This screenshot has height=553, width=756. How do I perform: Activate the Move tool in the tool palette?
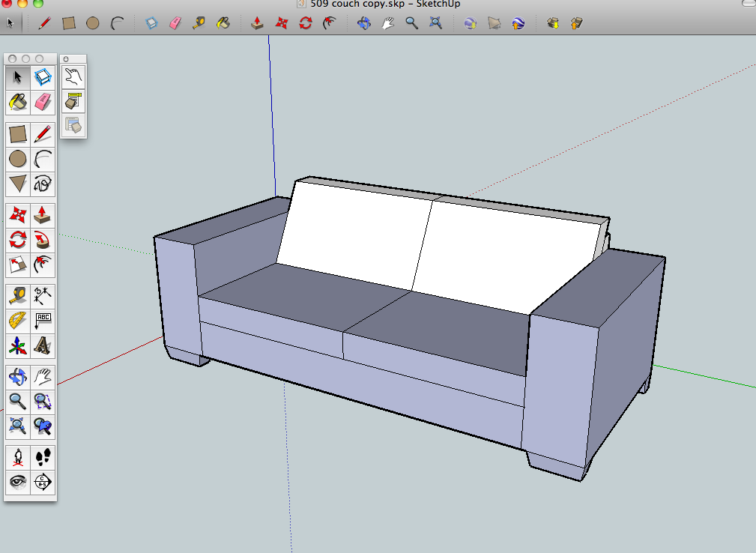click(18, 215)
